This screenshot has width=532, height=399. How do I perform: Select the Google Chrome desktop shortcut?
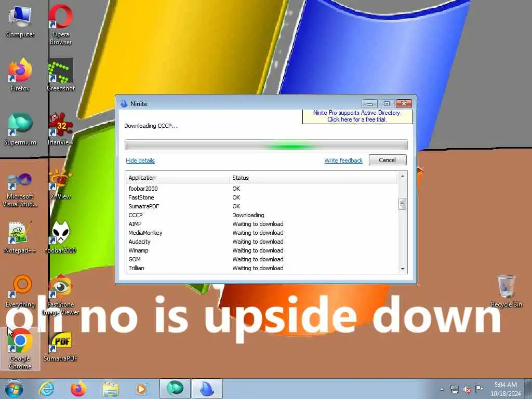(20, 349)
